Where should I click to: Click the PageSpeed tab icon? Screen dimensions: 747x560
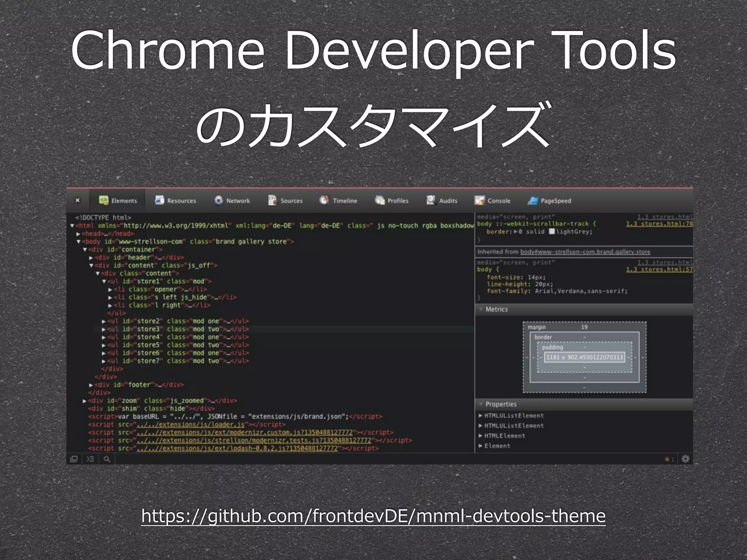pyautogui.click(x=533, y=201)
